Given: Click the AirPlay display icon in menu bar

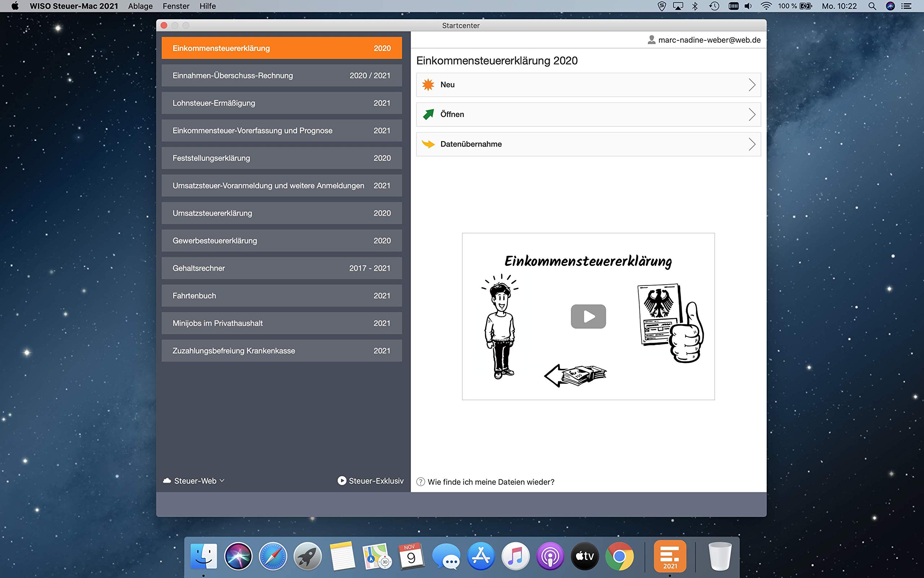Looking at the screenshot, I should click(x=678, y=6).
